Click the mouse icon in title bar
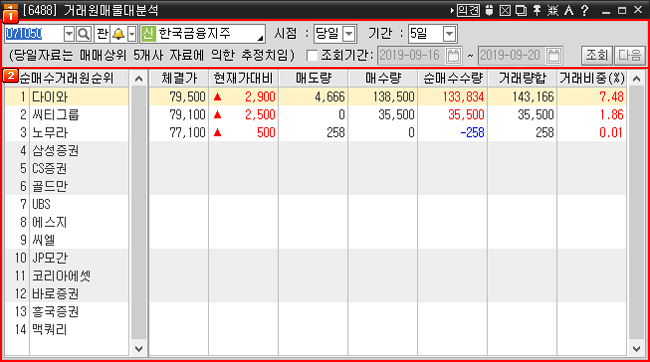Screen dimensions: 650x362 [x=490, y=10]
